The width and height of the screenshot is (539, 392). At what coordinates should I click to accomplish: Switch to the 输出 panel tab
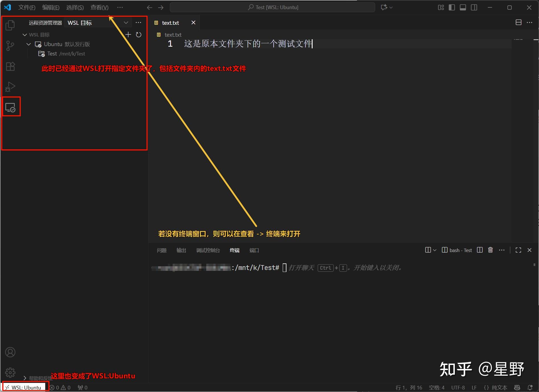181,250
